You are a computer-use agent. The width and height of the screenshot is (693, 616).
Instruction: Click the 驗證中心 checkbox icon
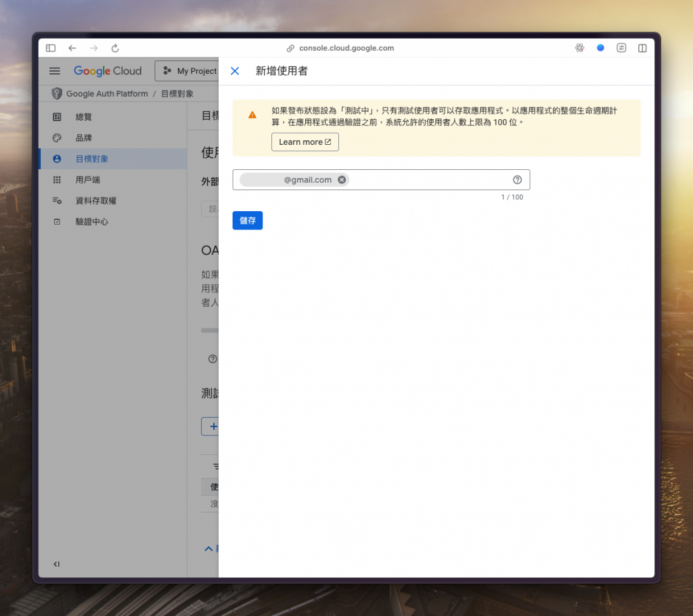coord(57,221)
